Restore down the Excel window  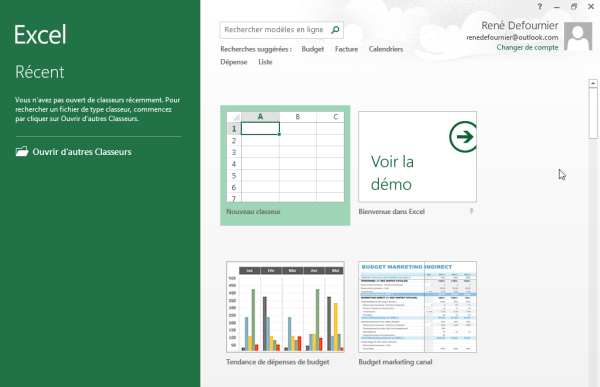click(574, 7)
